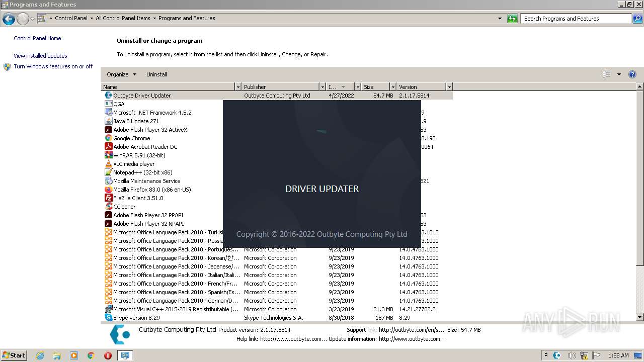This screenshot has height=362, width=644.
Task: Click the Skype version 8.29 icon
Action: [x=108, y=318]
